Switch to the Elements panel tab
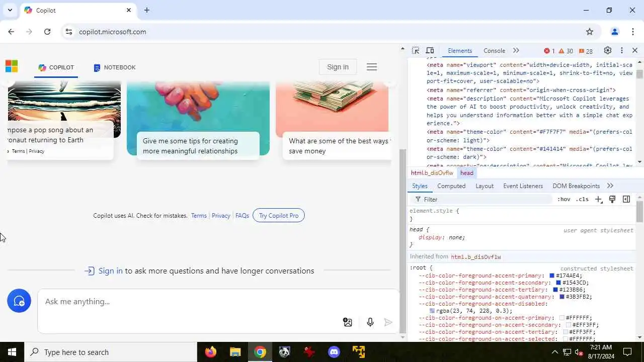 point(460,51)
